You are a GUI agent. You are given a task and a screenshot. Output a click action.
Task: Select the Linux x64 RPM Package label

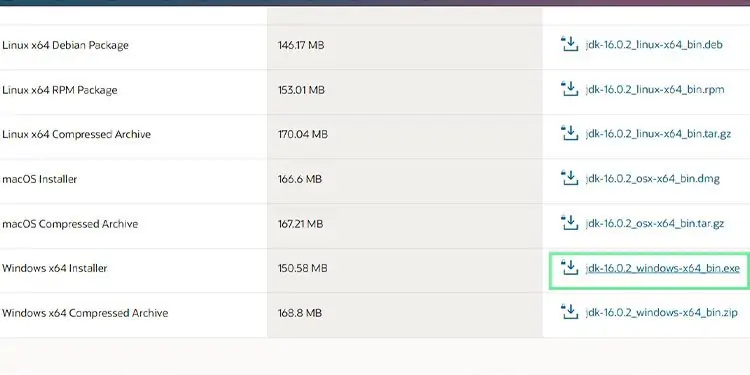(59, 90)
